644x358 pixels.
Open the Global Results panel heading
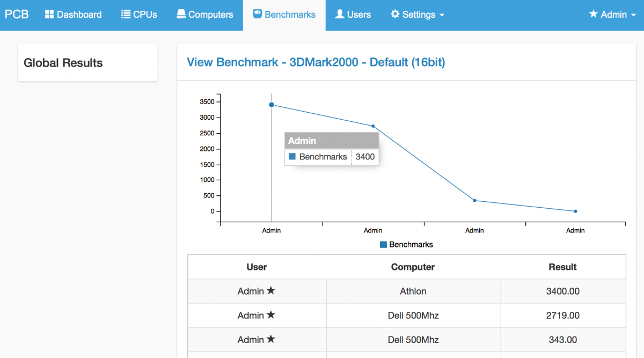tap(63, 63)
